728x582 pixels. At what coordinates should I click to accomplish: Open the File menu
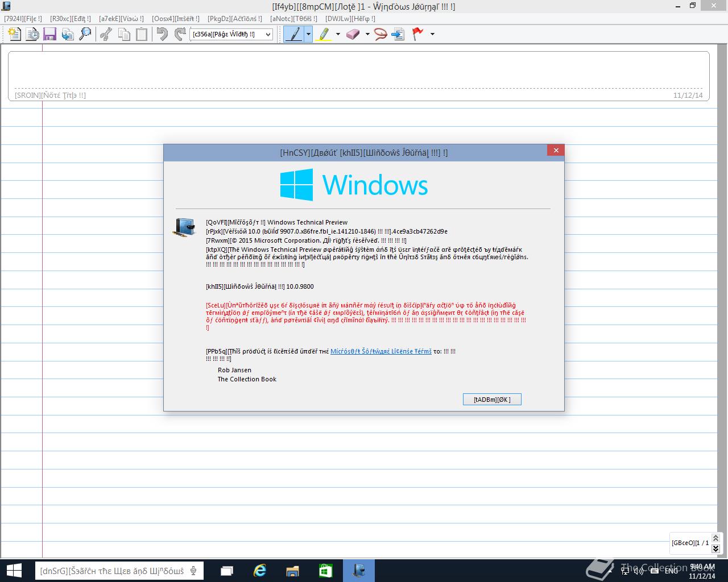(23, 19)
